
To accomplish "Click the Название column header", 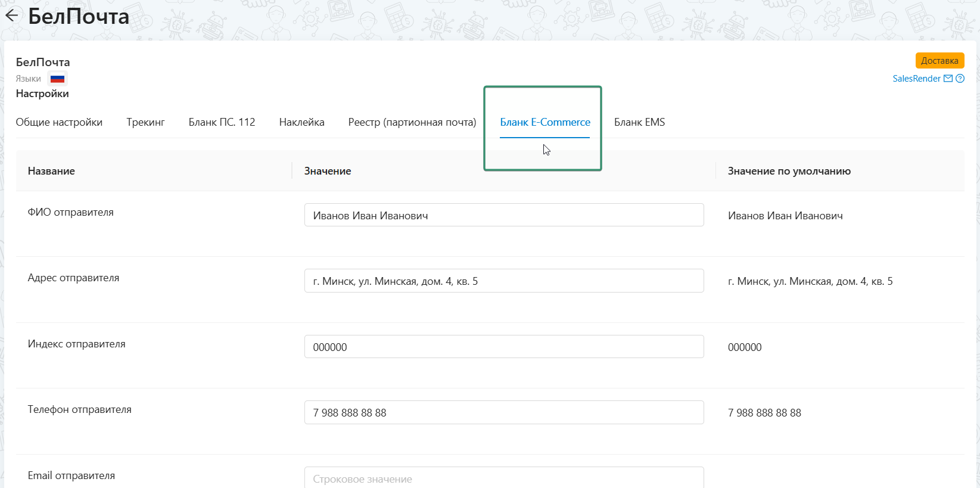I will click(x=51, y=171).
